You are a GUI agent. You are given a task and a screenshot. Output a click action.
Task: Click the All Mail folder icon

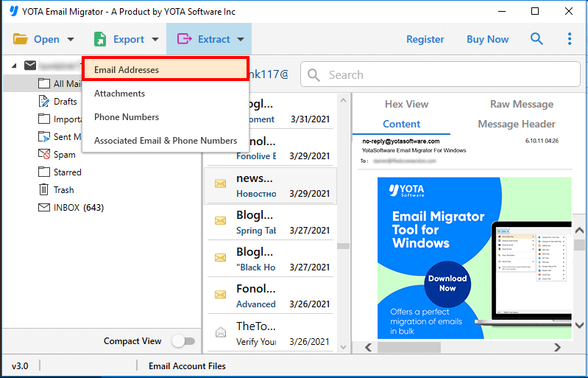[44, 83]
